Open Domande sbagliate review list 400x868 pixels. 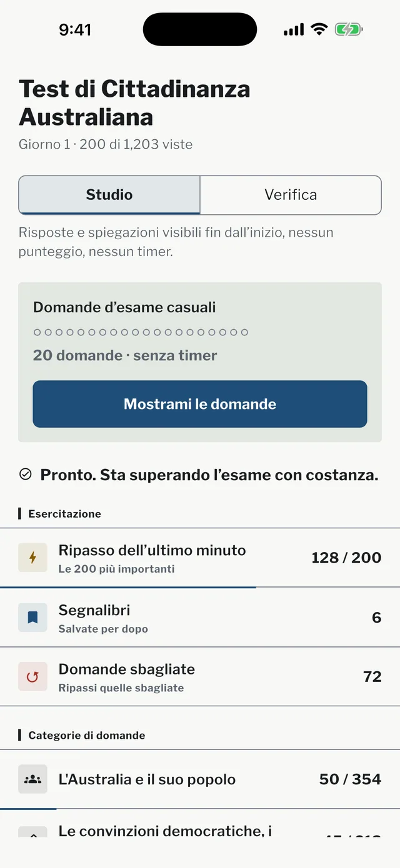point(200,677)
